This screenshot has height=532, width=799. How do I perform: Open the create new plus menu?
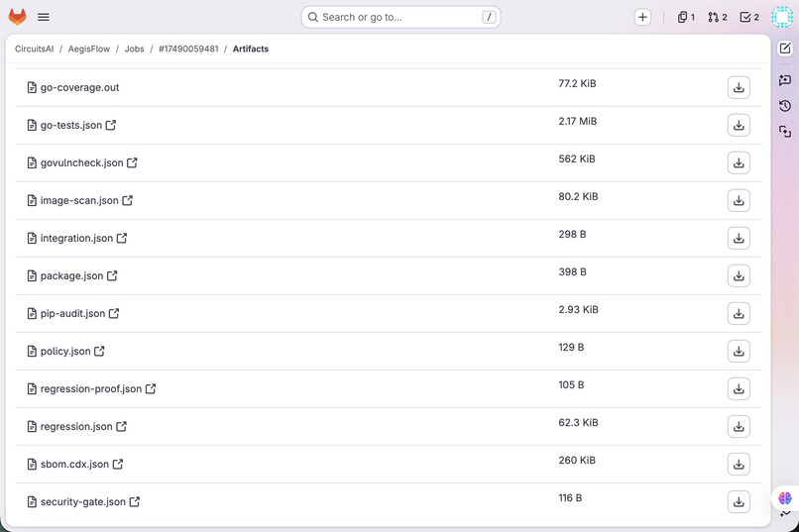(x=642, y=17)
